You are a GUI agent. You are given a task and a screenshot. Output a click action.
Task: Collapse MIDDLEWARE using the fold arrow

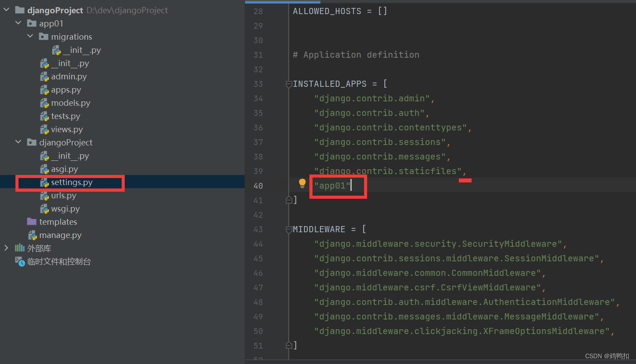pos(289,229)
